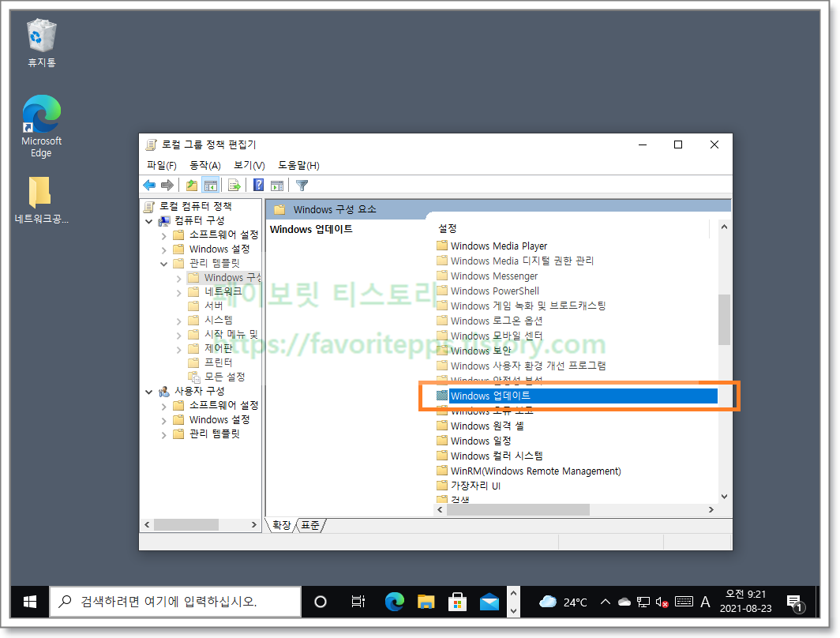Open the notification center icon

coord(794,602)
